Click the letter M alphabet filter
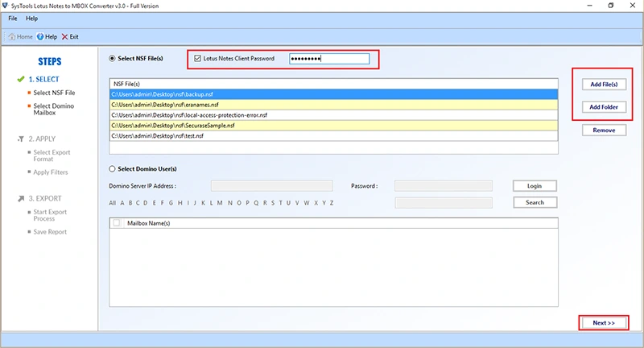644x348 pixels. pos(220,203)
